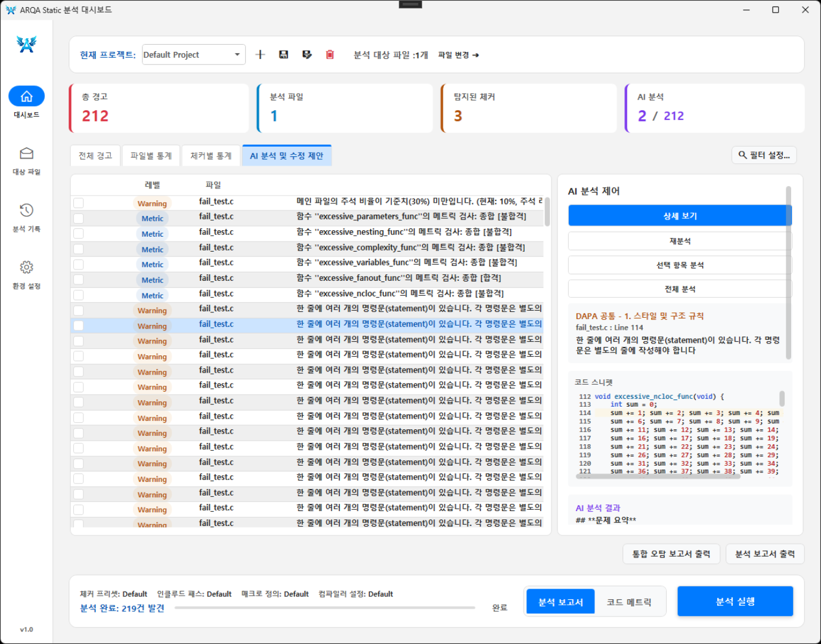This screenshot has width=821, height=644.
Task: Click the 레벨 column header
Action: (153, 185)
